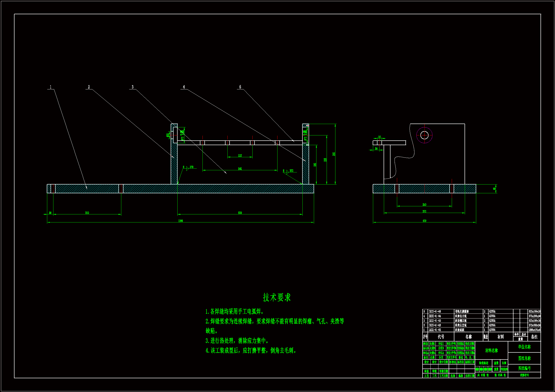Viewport: 555px width, 392px height.
Task: Select the 600 dimension text
Action: click(240, 213)
